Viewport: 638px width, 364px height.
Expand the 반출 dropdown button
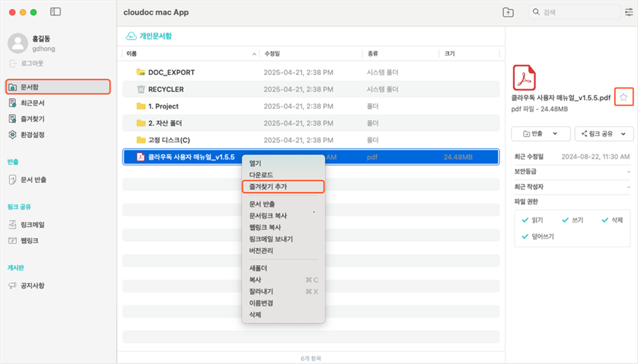click(x=541, y=134)
